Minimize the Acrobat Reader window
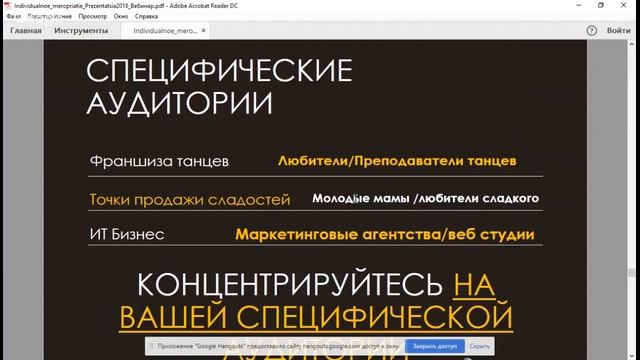The image size is (640, 360). pyautogui.click(x=579, y=5)
